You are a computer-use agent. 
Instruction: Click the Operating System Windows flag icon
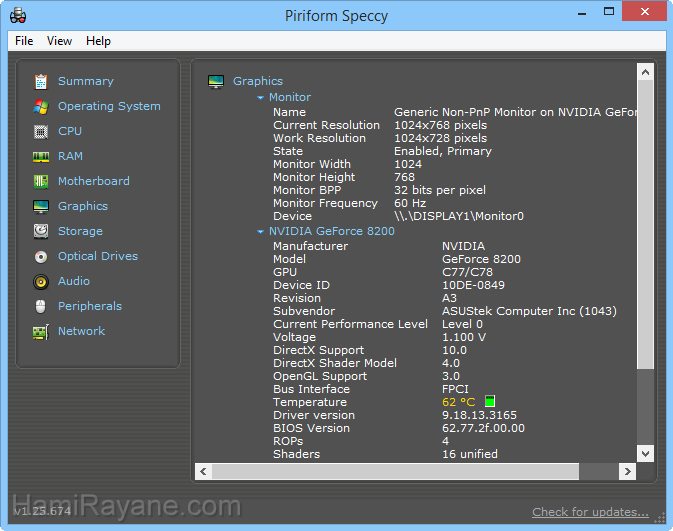(41, 106)
